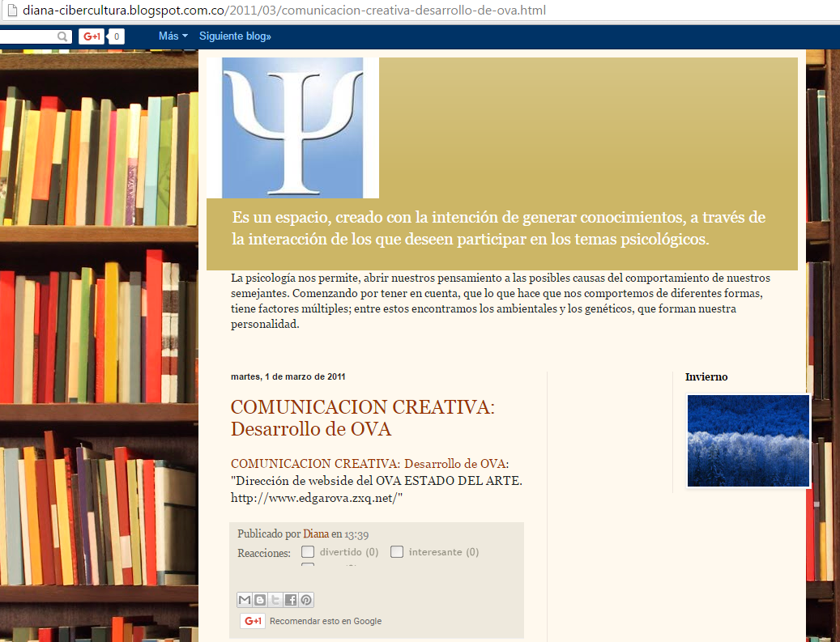Click the page icon in the address bar

point(14,11)
